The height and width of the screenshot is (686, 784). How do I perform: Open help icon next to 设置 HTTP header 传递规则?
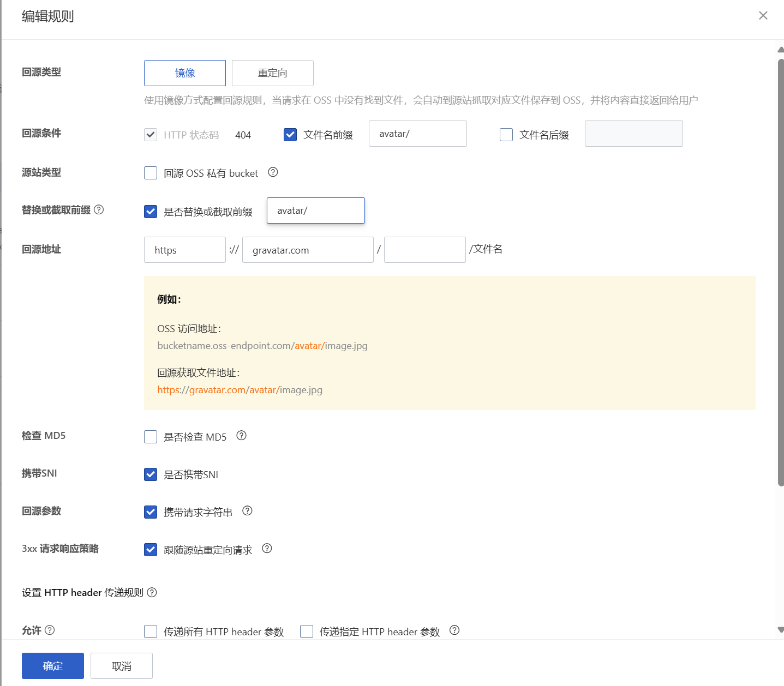(152, 593)
